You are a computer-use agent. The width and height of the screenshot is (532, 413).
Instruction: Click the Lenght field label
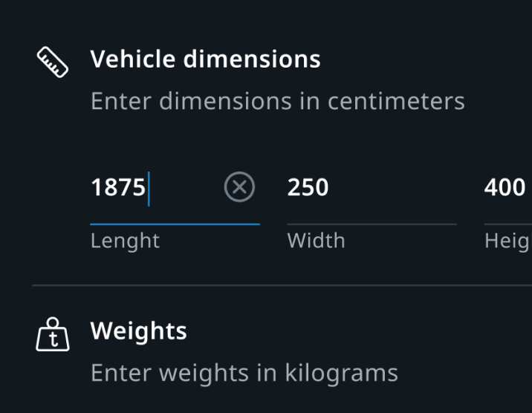tap(125, 241)
